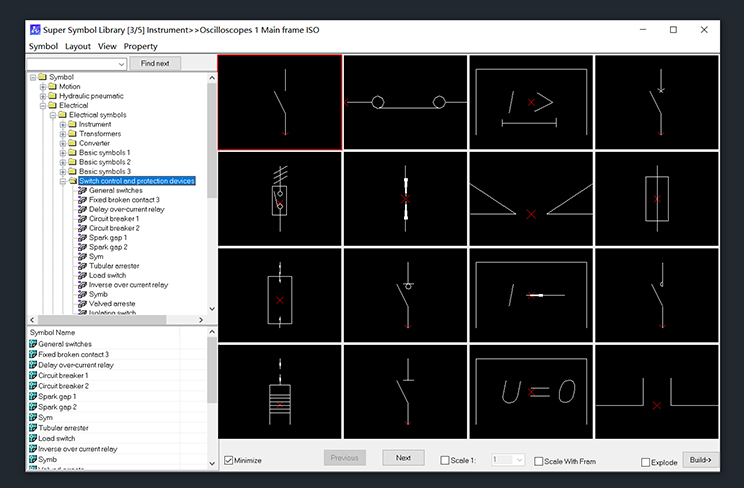The width and height of the screenshot is (744, 488).
Task: Click the Hydraulic pneumatic folder icon
Action: pyautogui.click(x=52, y=96)
